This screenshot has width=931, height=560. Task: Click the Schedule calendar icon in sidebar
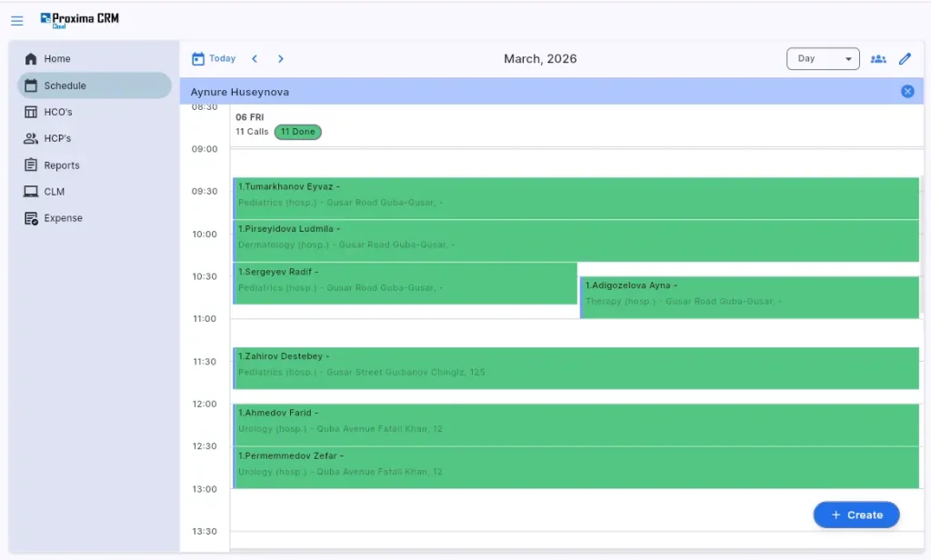31,85
